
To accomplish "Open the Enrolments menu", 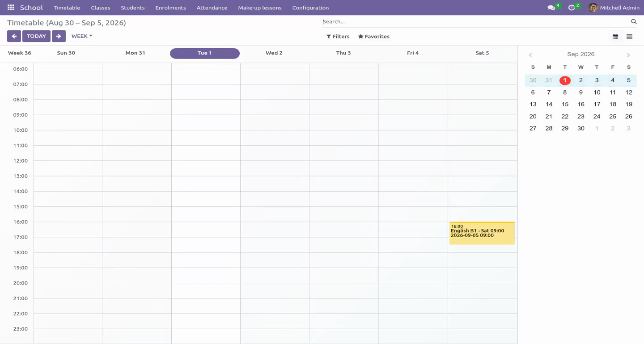I will tap(170, 8).
